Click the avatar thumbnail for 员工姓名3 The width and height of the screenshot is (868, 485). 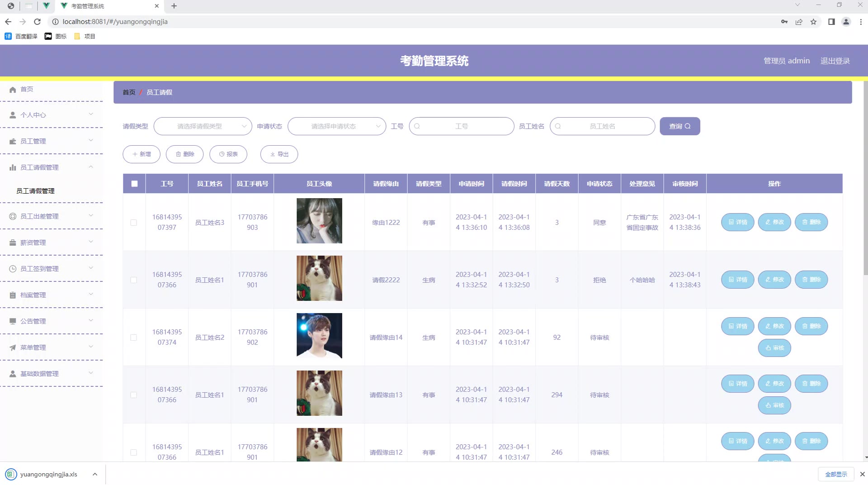[x=319, y=221]
